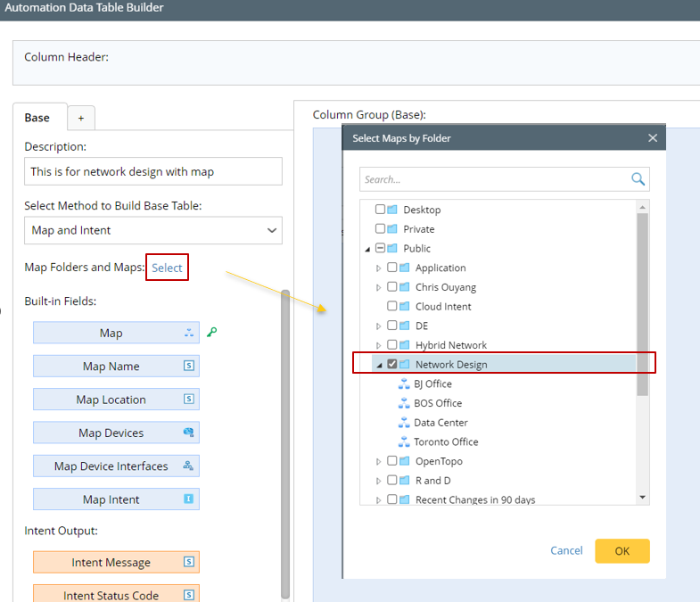The width and height of the screenshot is (700, 602).
Task: Collapse the Public folder tree node
Action: click(x=366, y=249)
